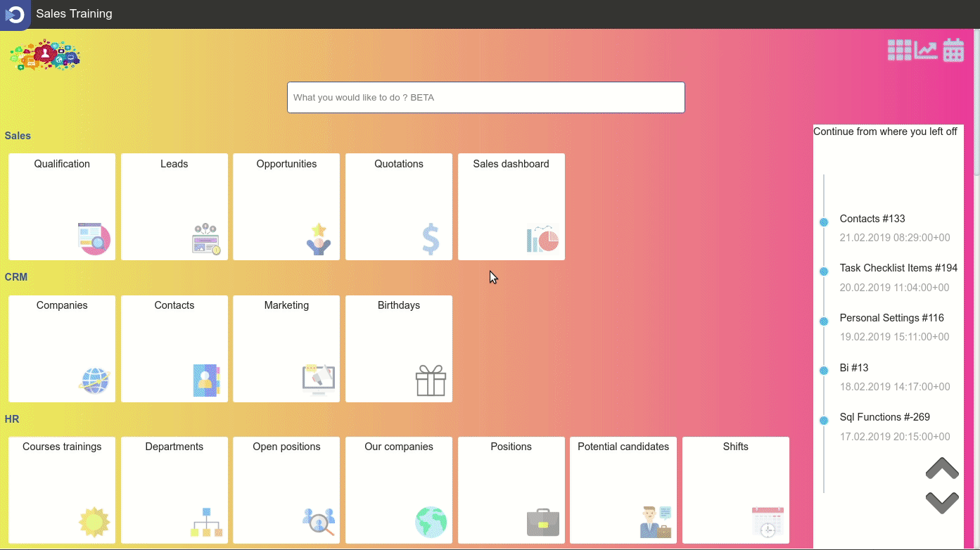Click timestamp 21.02.2019 08:29:00+00
The height and width of the screenshot is (550, 980).
[895, 238]
